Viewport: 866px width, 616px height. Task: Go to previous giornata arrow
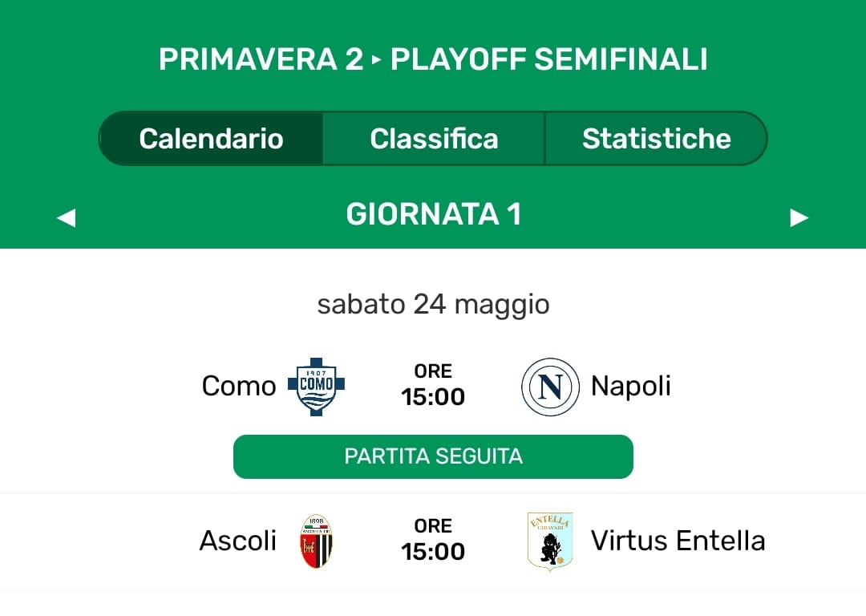pos(67,217)
